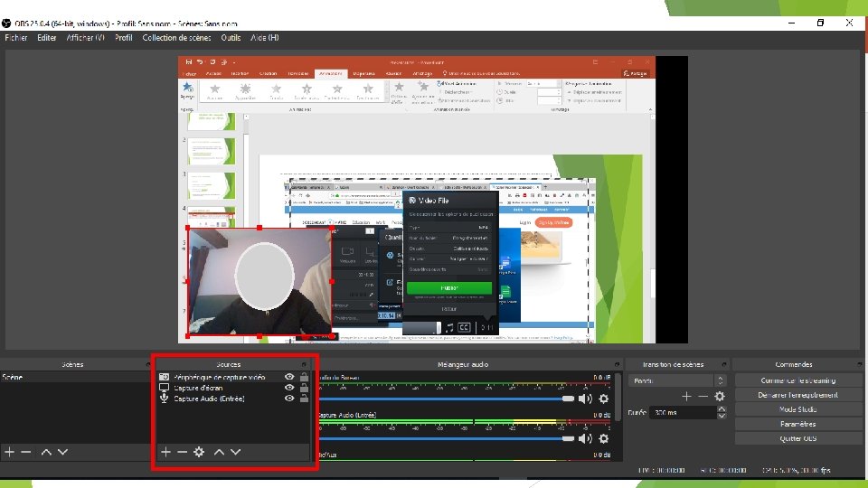
Task: Click Commencer le streaming
Action: [797, 380]
